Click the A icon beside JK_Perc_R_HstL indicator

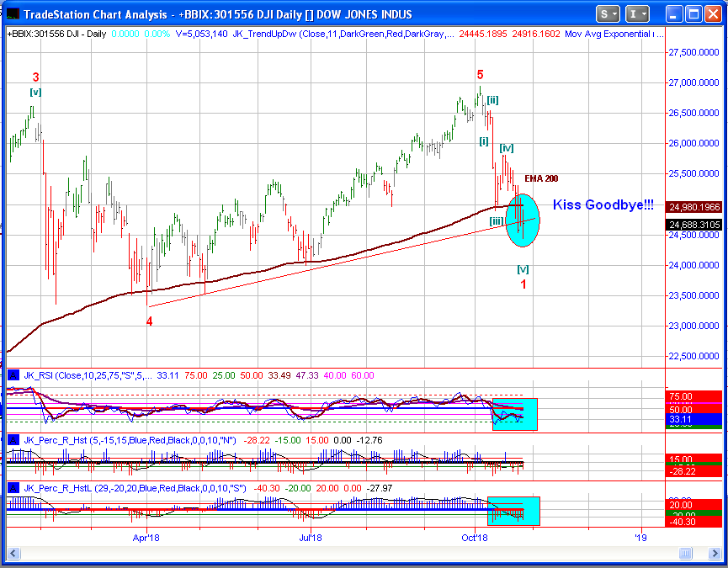coord(13,488)
